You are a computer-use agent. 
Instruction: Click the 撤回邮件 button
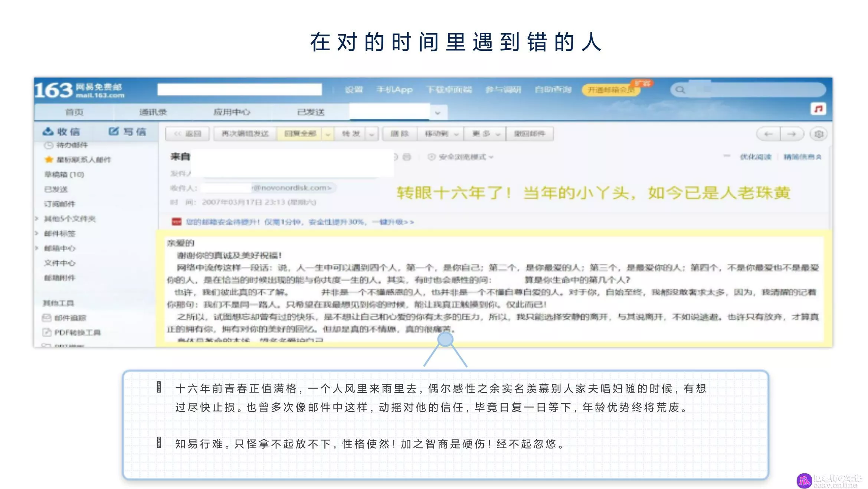530,134
